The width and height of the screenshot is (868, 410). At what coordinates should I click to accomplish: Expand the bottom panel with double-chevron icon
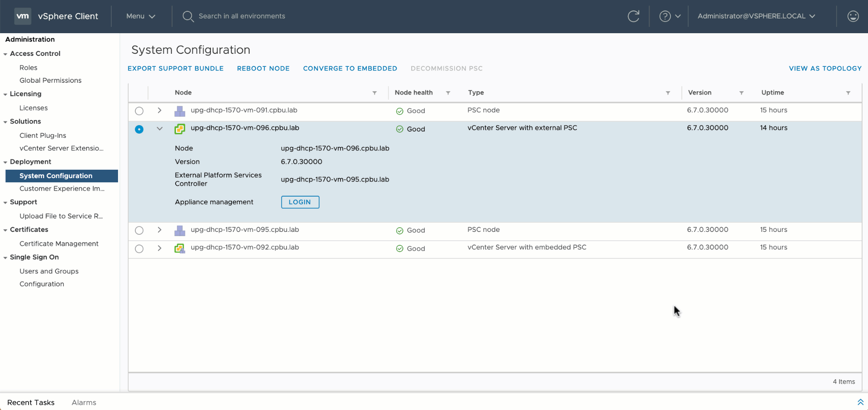click(860, 402)
